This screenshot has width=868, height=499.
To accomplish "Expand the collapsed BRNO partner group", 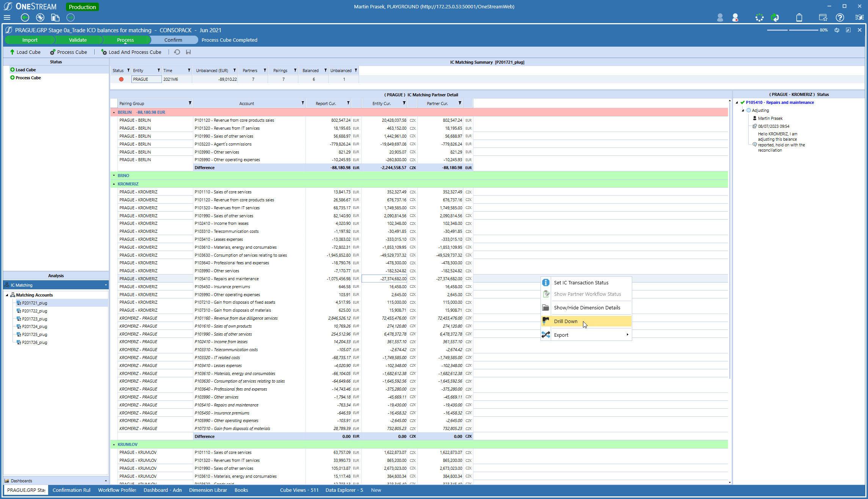I will 114,176.
